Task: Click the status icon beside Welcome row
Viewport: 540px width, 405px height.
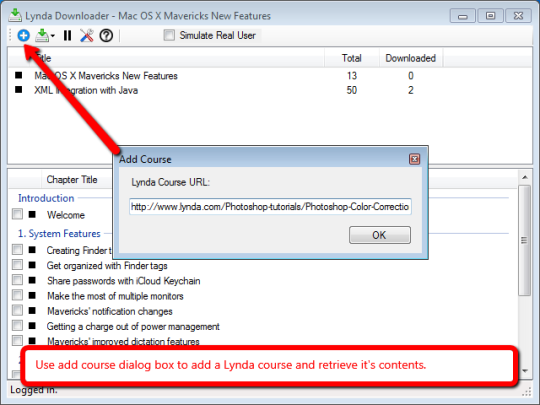Action: pyautogui.click(x=32, y=215)
